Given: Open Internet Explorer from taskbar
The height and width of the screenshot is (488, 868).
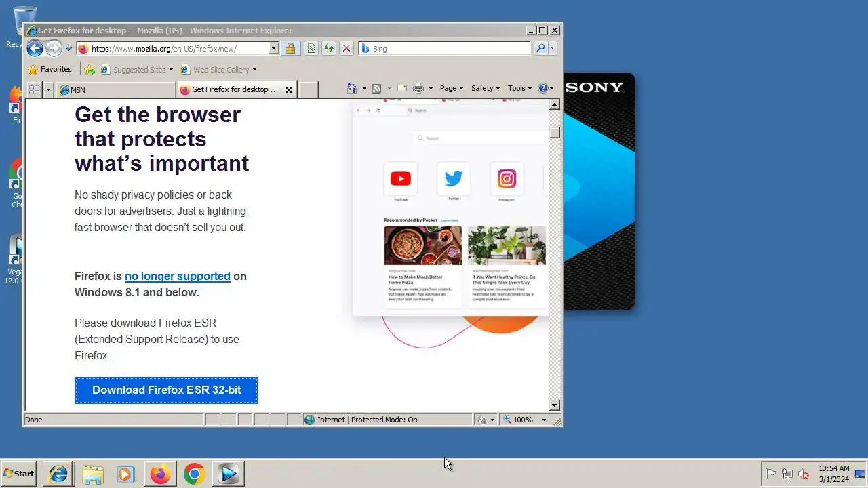Looking at the screenshot, I should pos(59,474).
